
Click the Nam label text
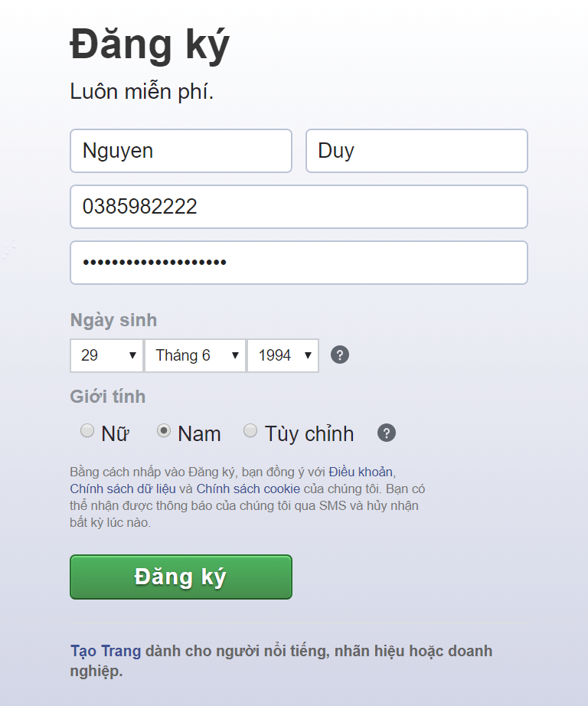[x=200, y=434]
